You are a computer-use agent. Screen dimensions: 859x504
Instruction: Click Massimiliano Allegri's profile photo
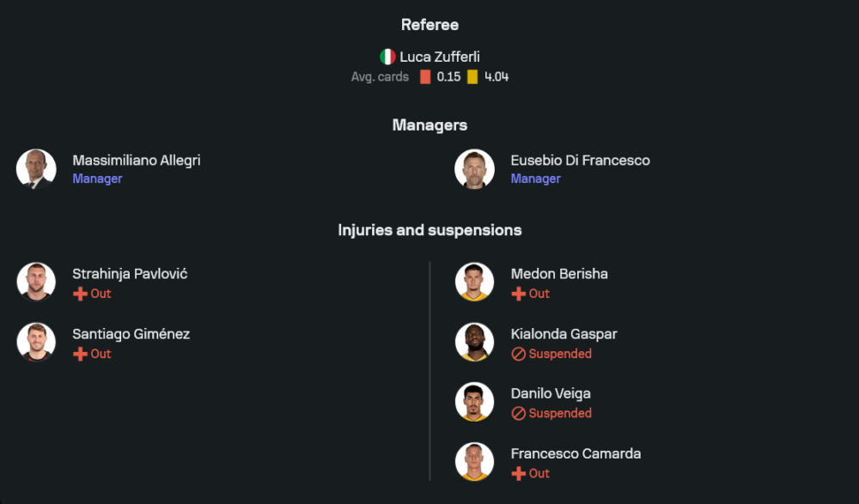[36, 169]
